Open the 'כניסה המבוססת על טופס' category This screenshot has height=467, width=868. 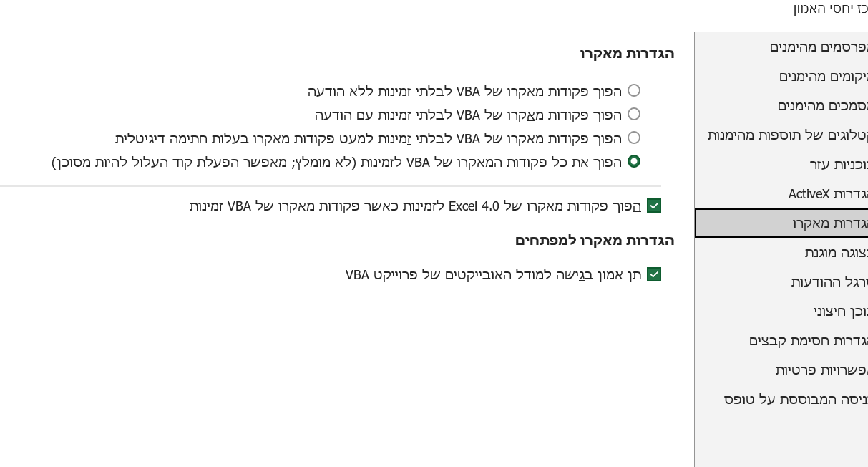point(796,399)
